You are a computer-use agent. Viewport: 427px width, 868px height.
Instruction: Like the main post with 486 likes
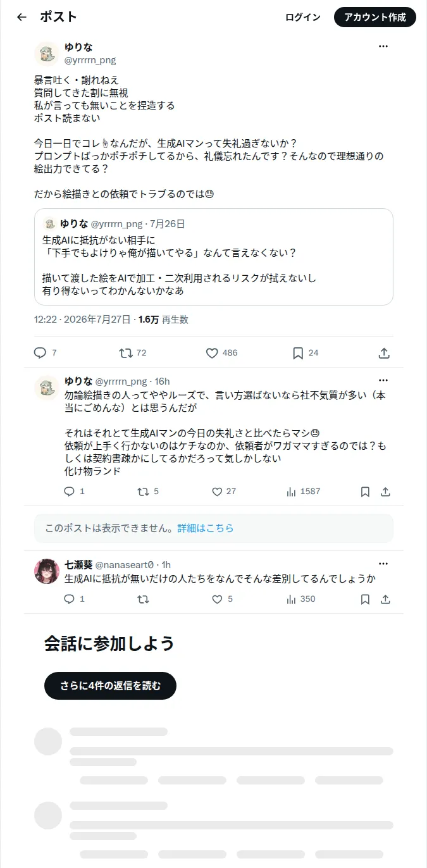click(x=221, y=353)
